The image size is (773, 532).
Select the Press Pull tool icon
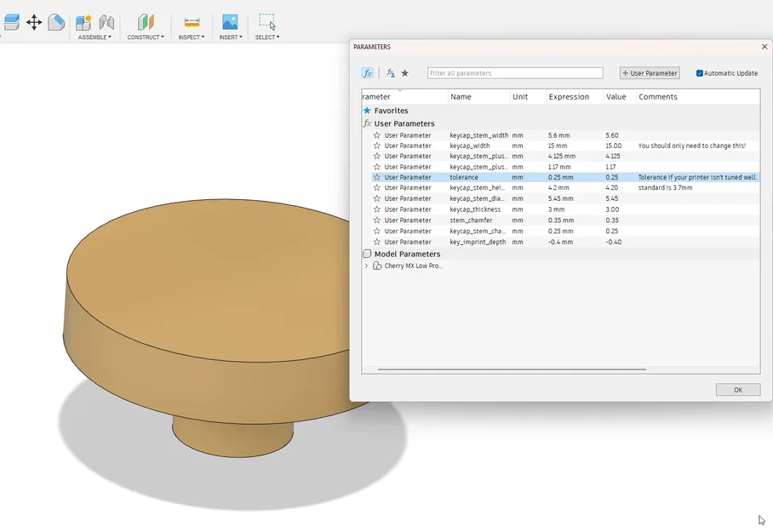(11, 22)
